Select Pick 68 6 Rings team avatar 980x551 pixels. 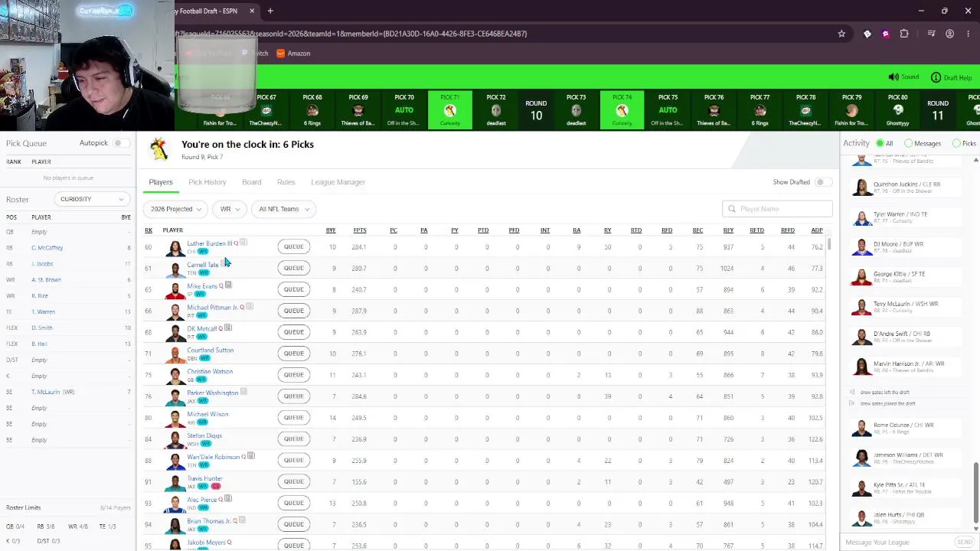(x=312, y=111)
